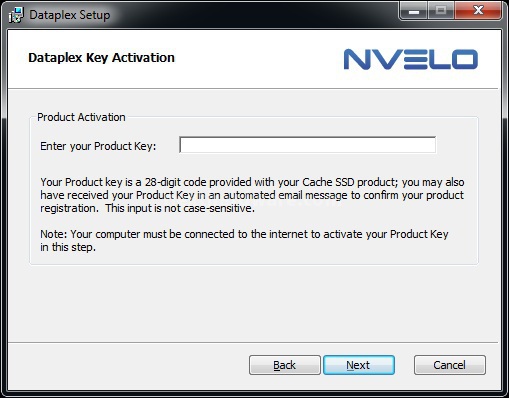
Task: Click the NVELO logo
Action: [411, 59]
